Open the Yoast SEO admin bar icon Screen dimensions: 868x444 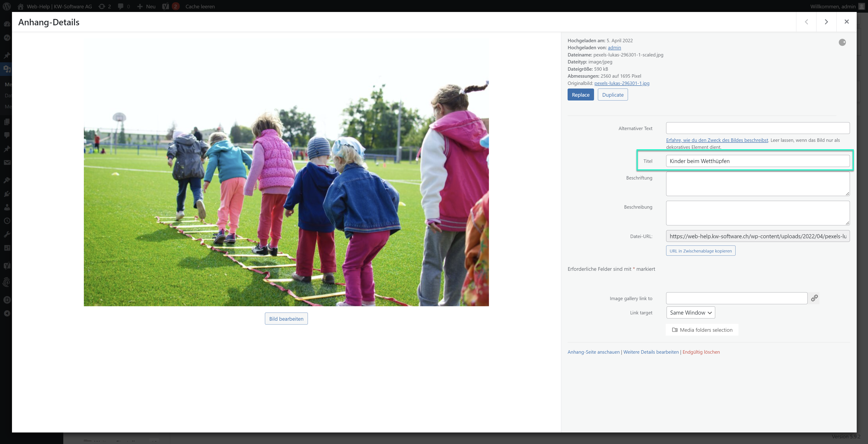click(x=165, y=6)
